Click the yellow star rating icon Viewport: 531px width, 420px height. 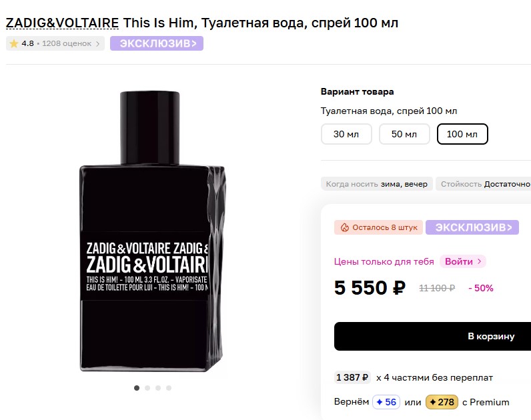(14, 43)
